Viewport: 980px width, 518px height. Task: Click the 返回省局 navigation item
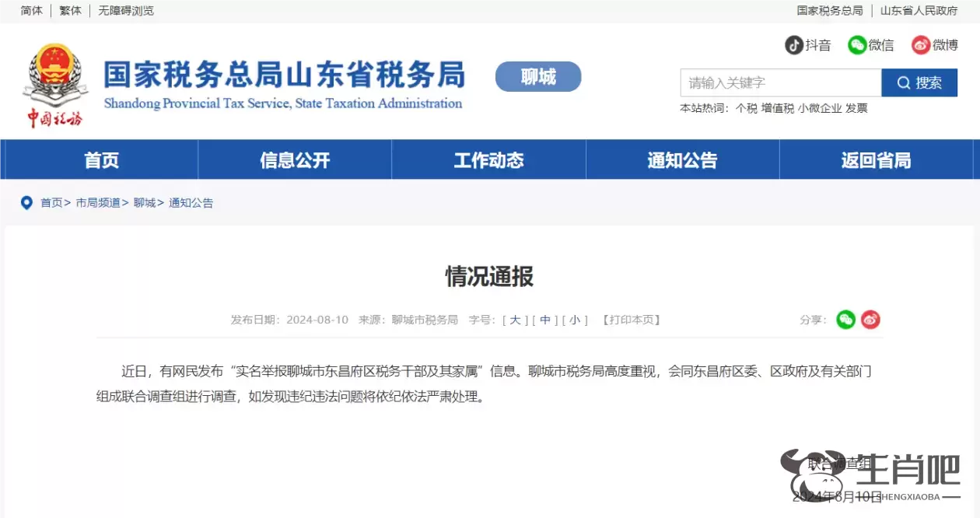tap(876, 160)
